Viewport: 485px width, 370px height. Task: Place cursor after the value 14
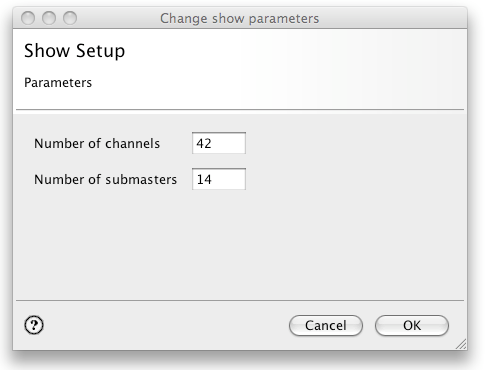coord(213,179)
